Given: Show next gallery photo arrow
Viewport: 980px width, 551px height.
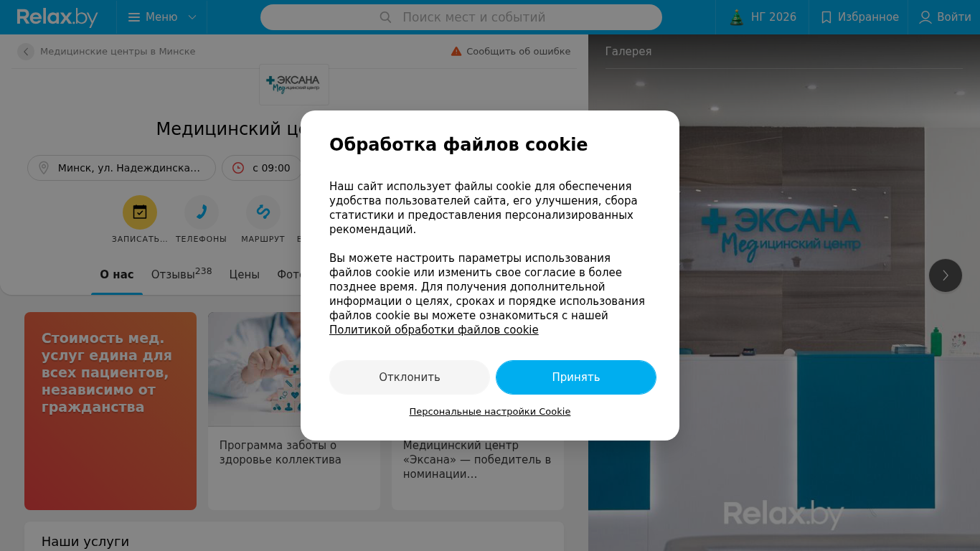Looking at the screenshot, I should [946, 275].
